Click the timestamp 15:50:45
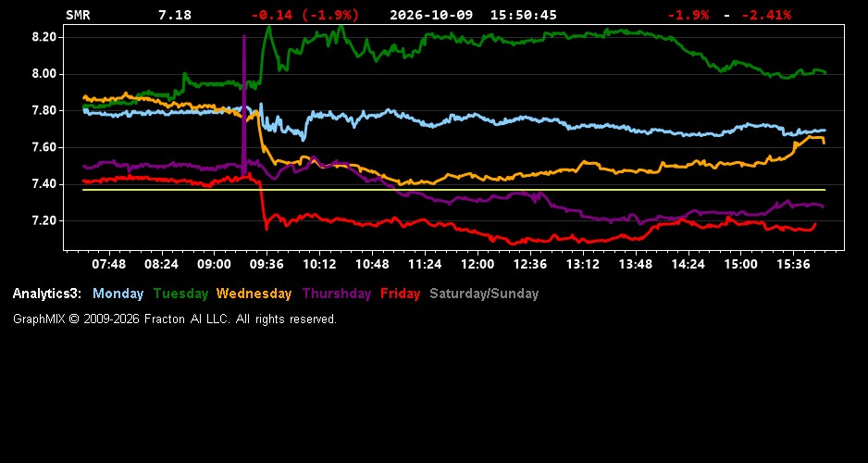The image size is (868, 463). 523,15
